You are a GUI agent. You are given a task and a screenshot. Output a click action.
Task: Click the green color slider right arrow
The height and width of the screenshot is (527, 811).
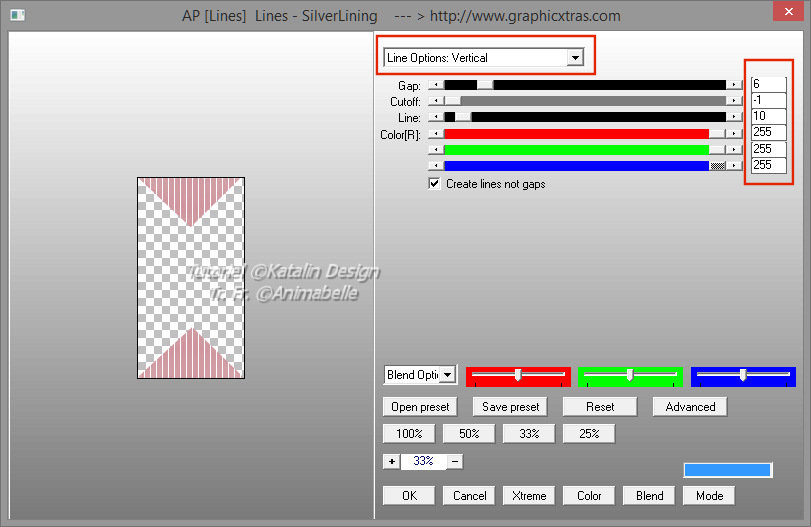[x=734, y=149]
